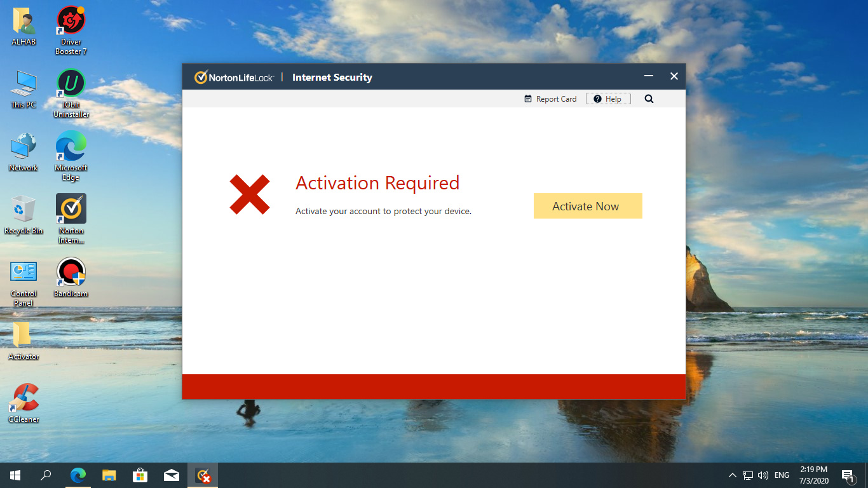The image size is (868, 488).
Task: Select the Recycle Bin desktop icon
Action: pos(24,215)
